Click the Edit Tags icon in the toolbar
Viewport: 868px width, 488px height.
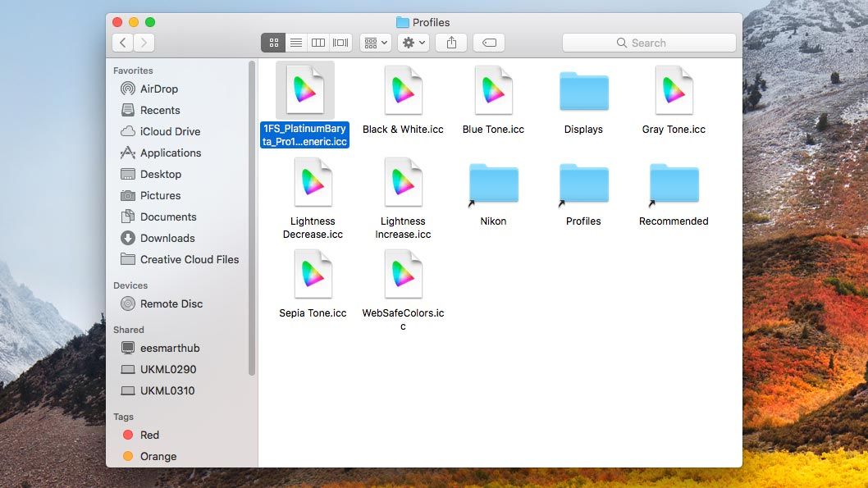click(489, 43)
